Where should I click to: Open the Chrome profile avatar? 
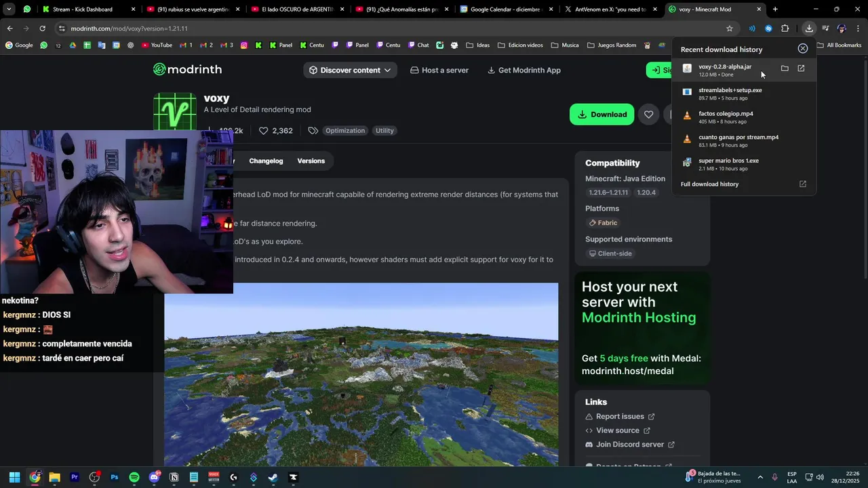842,28
